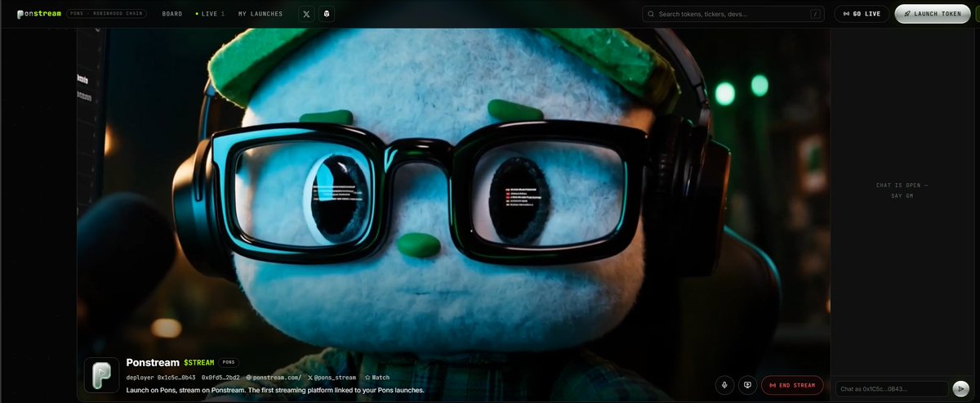Open the mascot icon link next to X
The image size is (980, 403).
point(327,14)
